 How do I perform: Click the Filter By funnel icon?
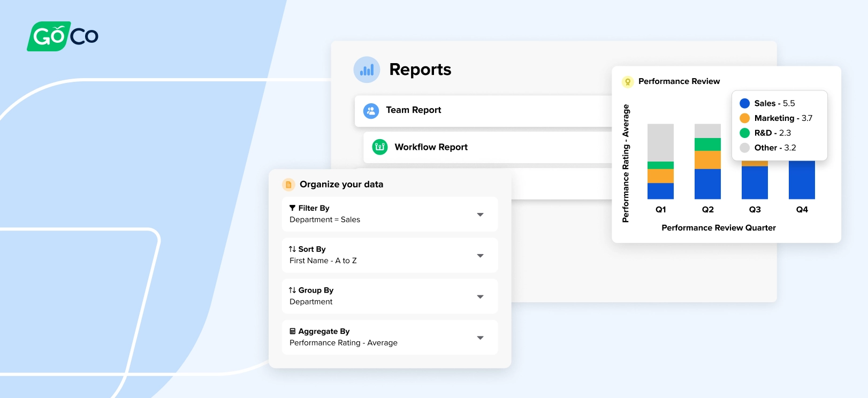click(292, 208)
